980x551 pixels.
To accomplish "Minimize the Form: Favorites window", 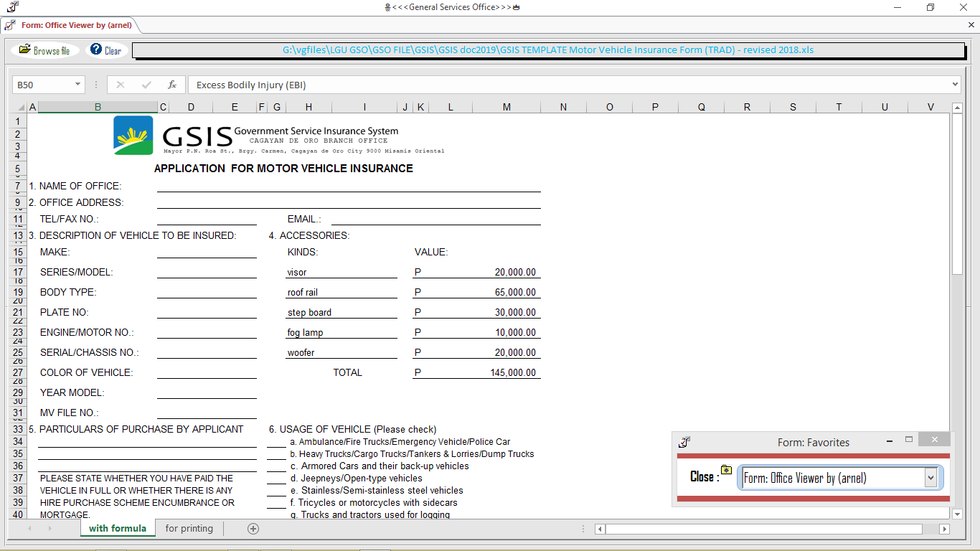I will [890, 441].
